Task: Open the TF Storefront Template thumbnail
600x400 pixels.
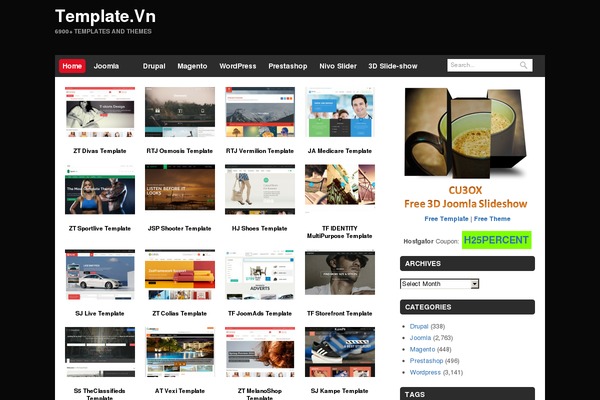Action: click(x=340, y=272)
